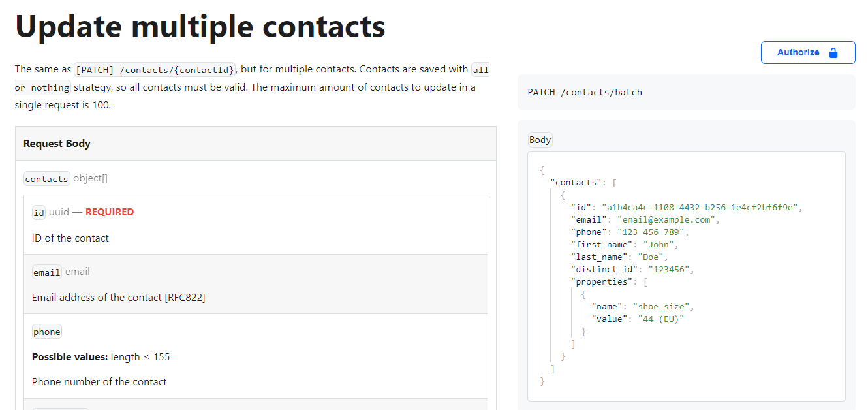Screen dimensions: 868x410
Task: Click the red REQUIRED label next to id
Action: click(109, 212)
